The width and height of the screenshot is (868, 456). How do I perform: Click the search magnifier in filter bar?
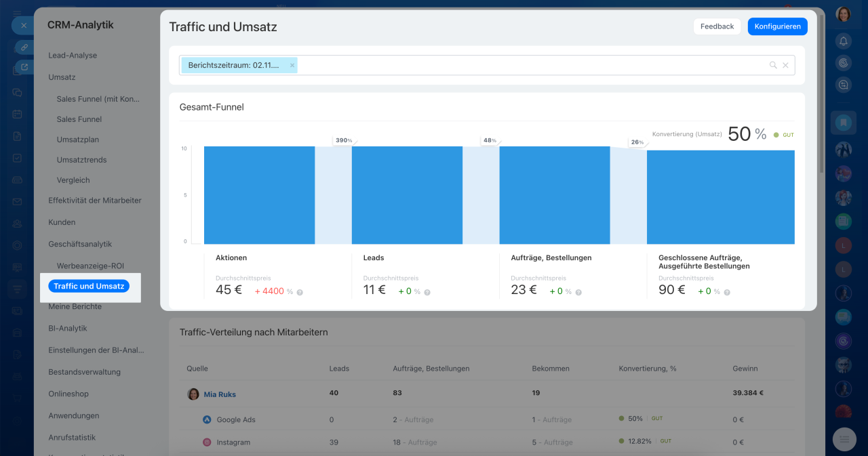point(772,66)
